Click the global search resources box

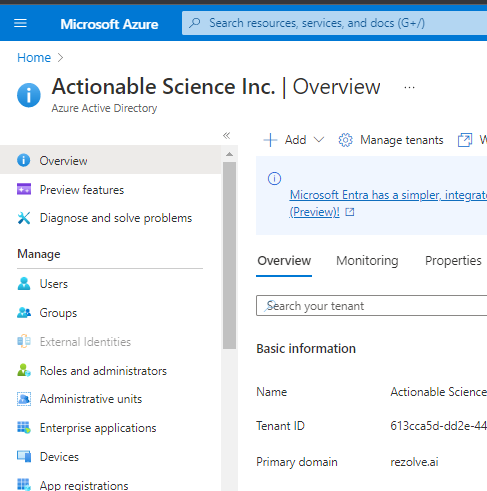click(x=334, y=23)
